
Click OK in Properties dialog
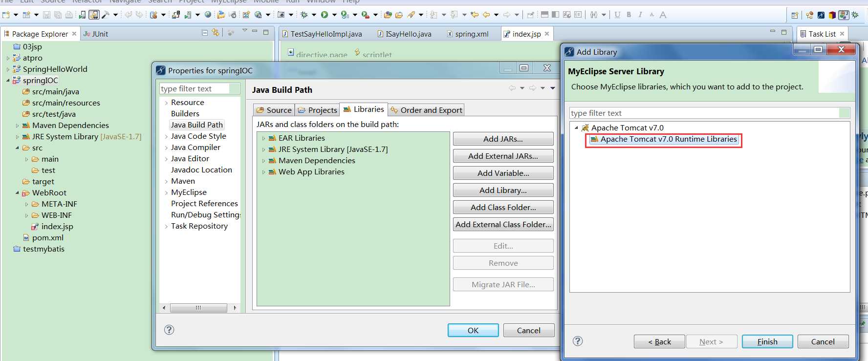point(473,330)
